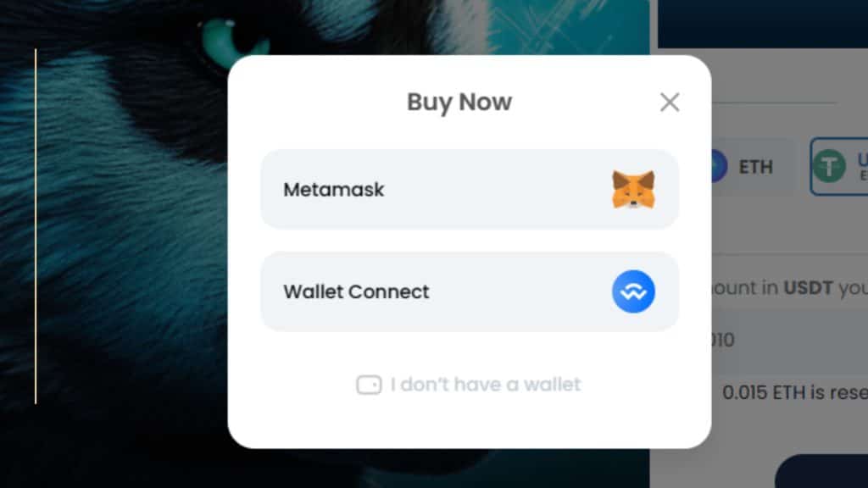The width and height of the screenshot is (868, 488).
Task: Click the dark button at bottom right
Action: point(821,471)
